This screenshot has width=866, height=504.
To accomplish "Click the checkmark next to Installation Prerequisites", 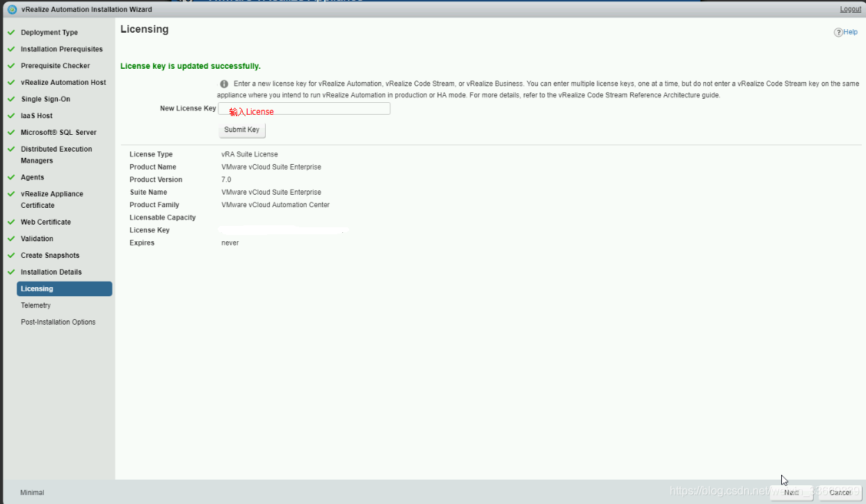I will tap(11, 49).
